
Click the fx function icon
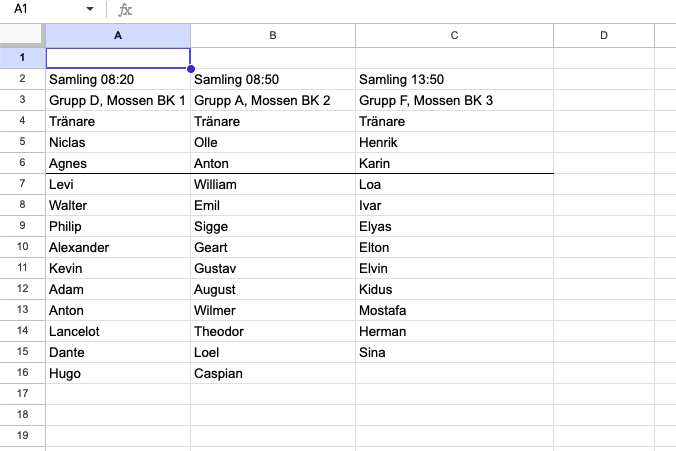[125, 9]
